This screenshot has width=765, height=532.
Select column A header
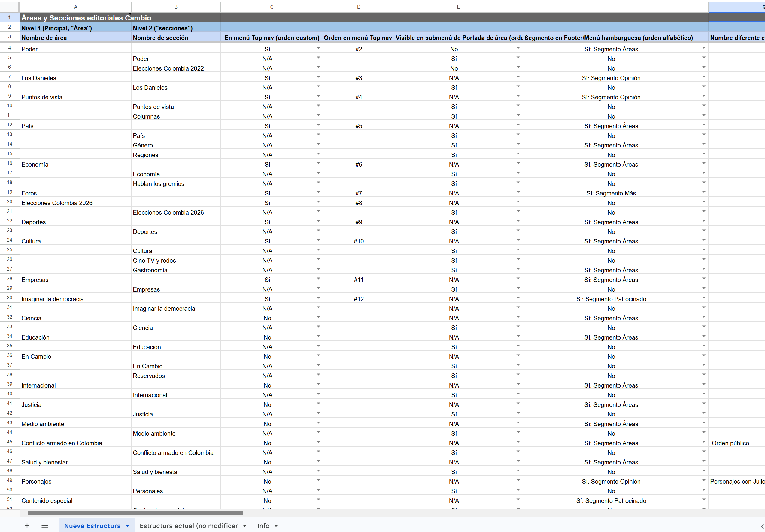pyautogui.click(x=76, y=7)
